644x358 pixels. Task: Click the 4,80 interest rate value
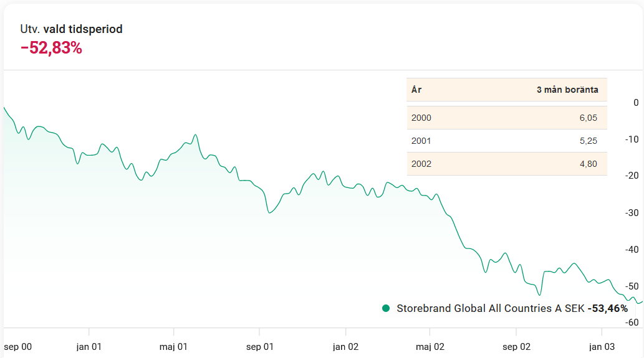click(x=588, y=164)
